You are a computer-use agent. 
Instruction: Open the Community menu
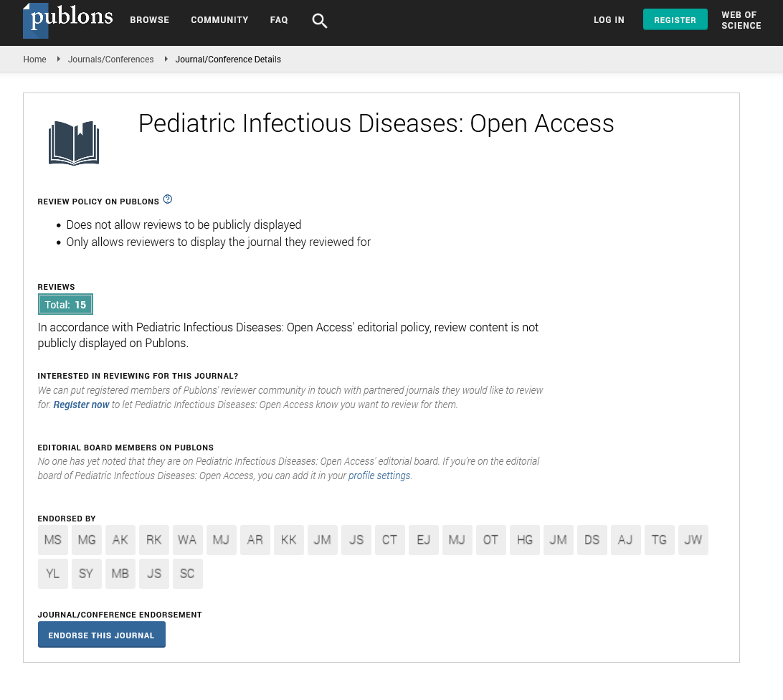pos(219,20)
